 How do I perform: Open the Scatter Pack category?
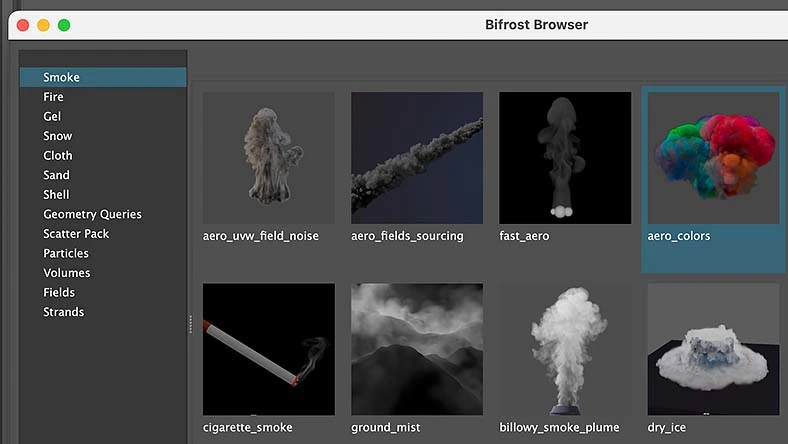coord(103,234)
